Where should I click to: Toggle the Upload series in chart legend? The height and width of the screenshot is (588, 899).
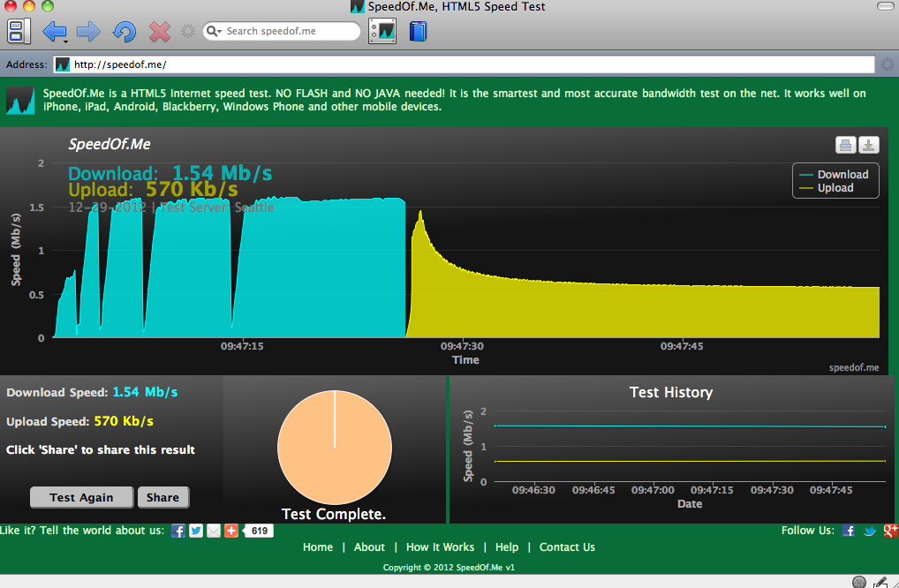pyautogui.click(x=827, y=188)
